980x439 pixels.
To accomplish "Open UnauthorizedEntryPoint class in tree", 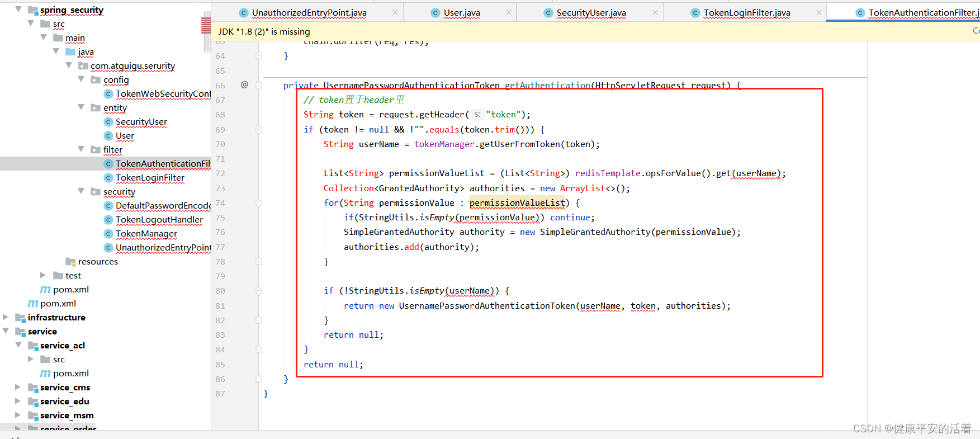I will (163, 247).
